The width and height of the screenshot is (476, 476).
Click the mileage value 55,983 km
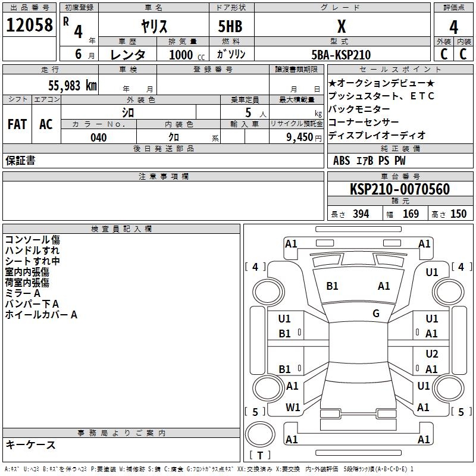73,86
